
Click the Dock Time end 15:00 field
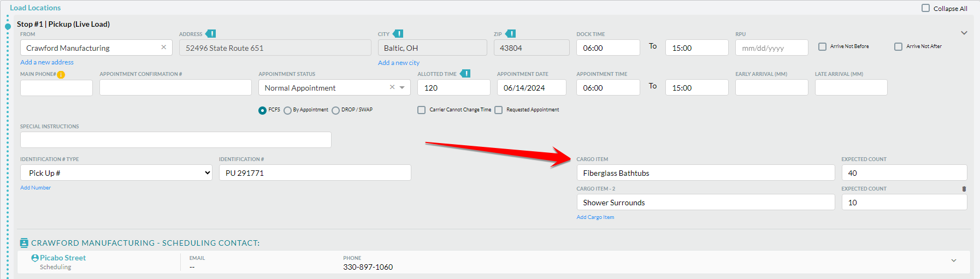tap(697, 48)
